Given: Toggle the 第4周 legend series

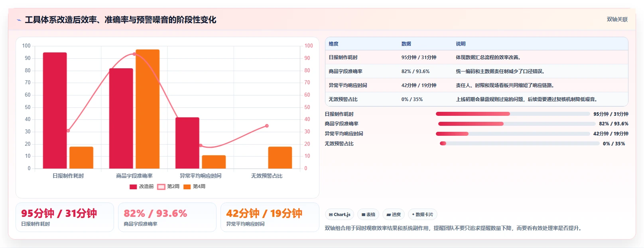Looking at the screenshot, I should point(195,186).
